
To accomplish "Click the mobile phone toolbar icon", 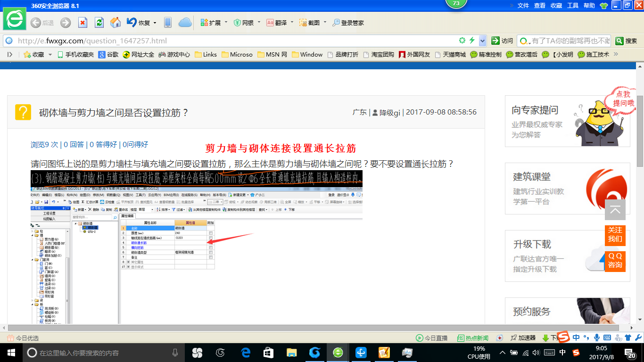I will pos(167,23).
